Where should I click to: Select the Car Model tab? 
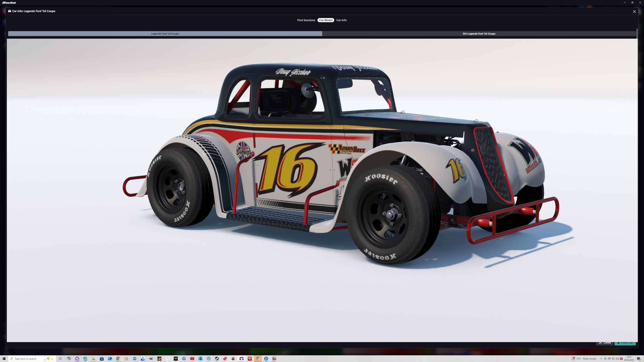[x=325, y=20]
